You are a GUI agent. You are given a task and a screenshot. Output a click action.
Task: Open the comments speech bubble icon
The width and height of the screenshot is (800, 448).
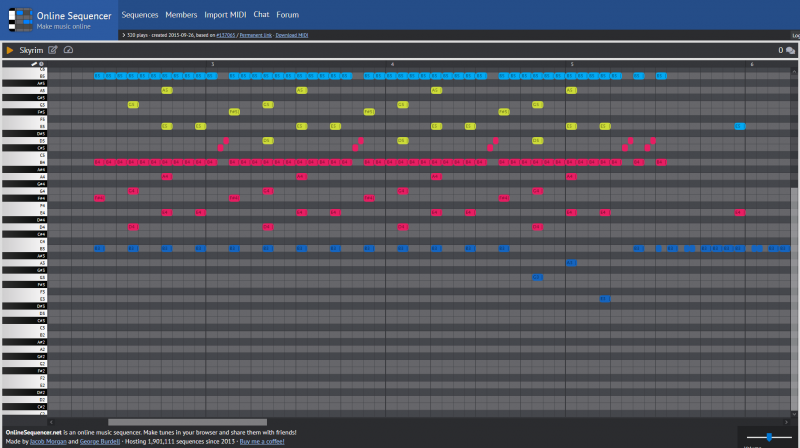coord(790,51)
